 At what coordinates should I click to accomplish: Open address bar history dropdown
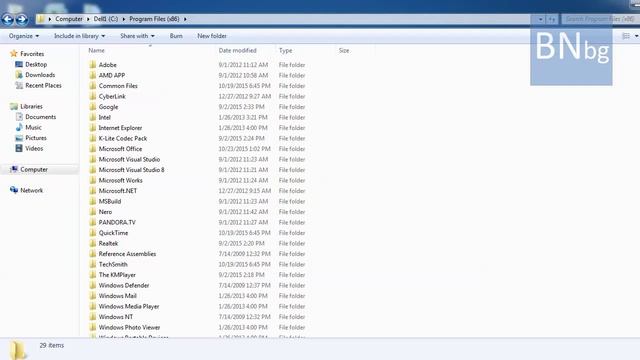point(540,19)
